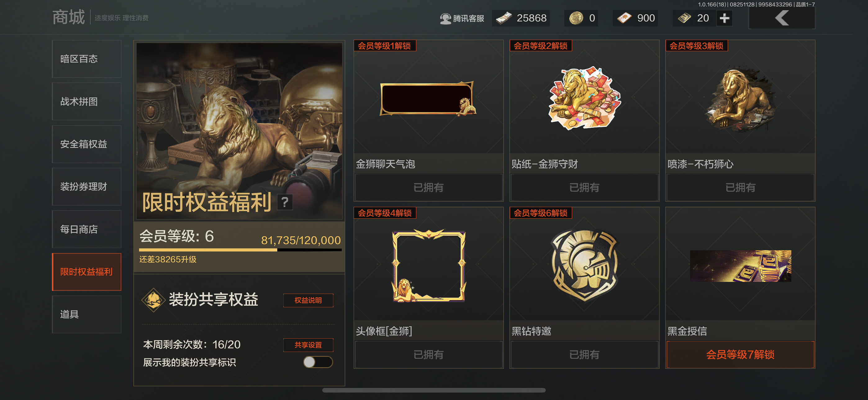
Task: Open Tencent customer service headset icon
Action: [x=445, y=18]
